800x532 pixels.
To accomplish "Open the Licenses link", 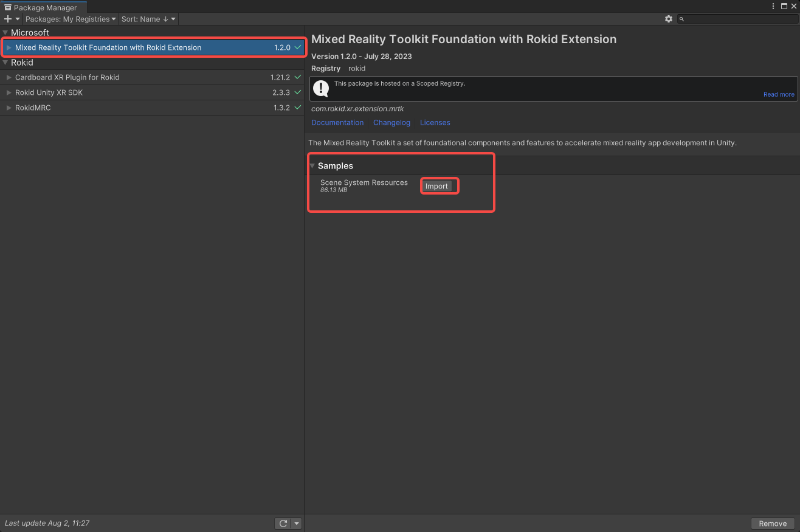I will (x=435, y=122).
